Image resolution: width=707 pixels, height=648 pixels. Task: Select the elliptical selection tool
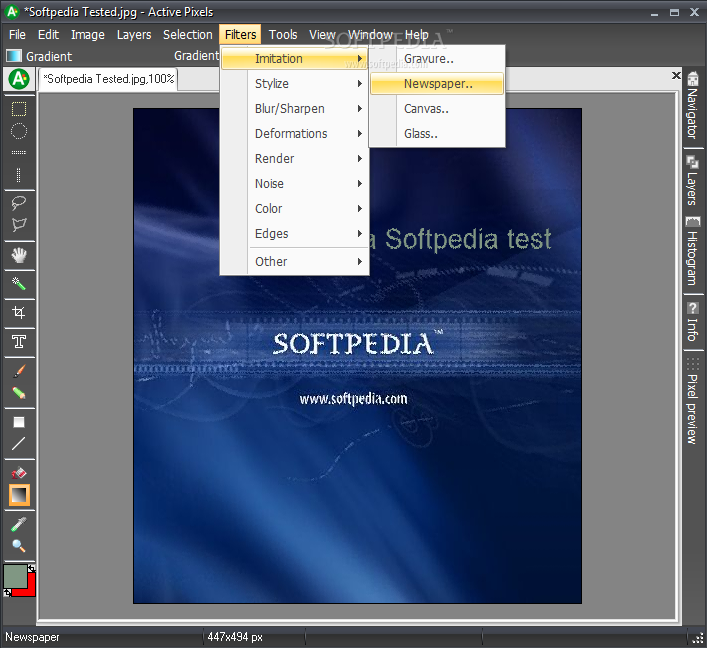coord(18,131)
